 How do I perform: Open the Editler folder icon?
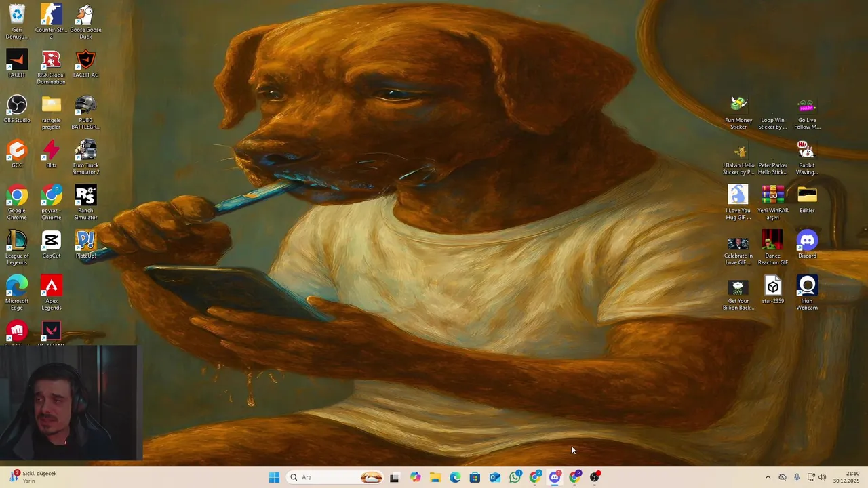coord(807,199)
